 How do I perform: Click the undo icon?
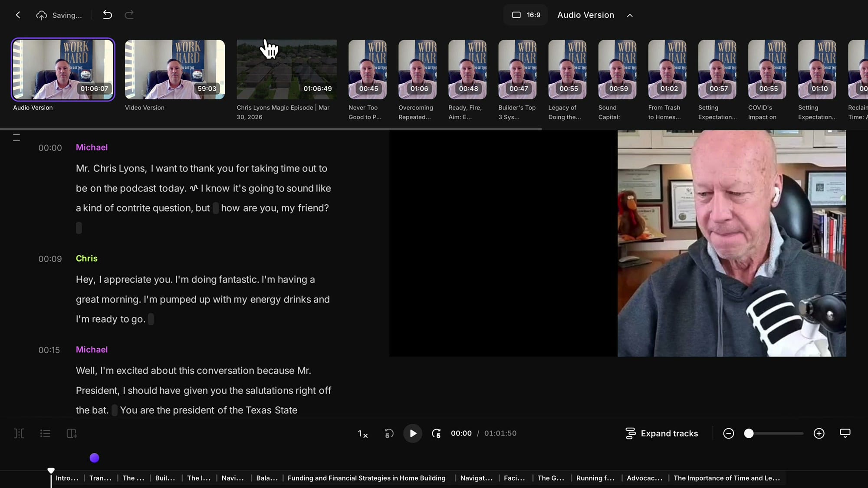[107, 14]
